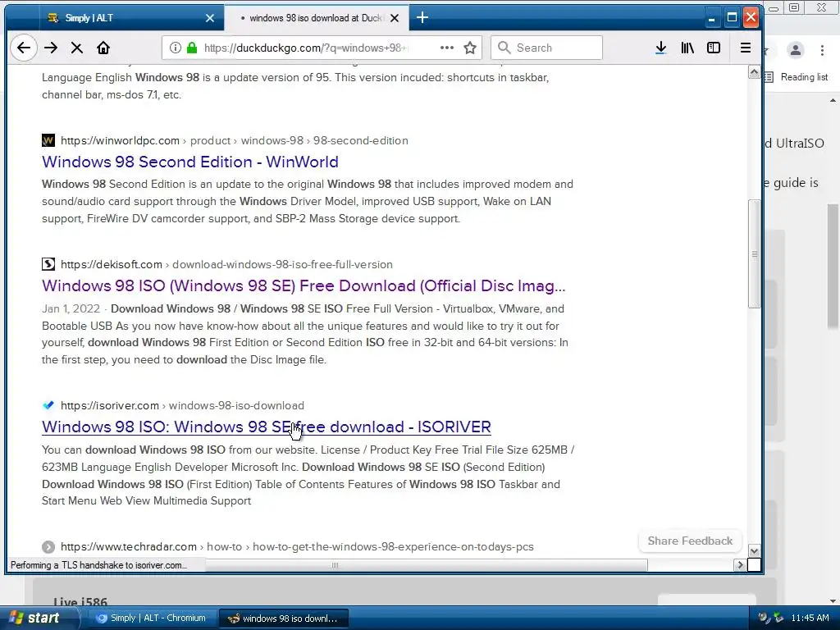
Task: Select the windows 98 iso download tab
Action: pyautogui.click(x=316, y=18)
